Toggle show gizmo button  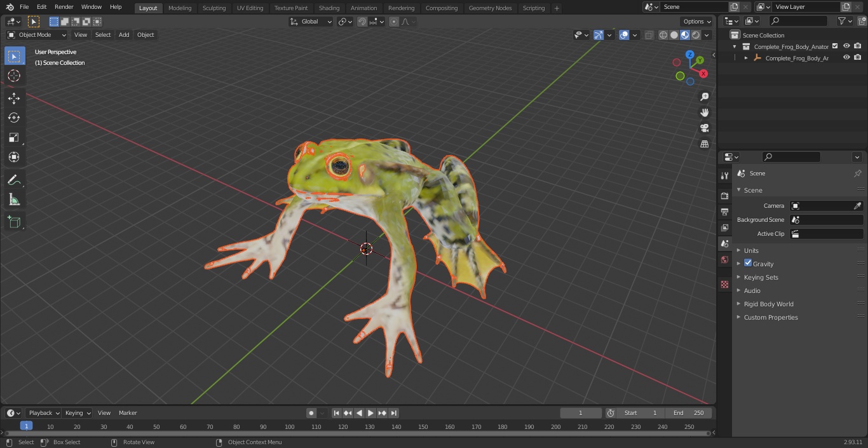tap(599, 35)
